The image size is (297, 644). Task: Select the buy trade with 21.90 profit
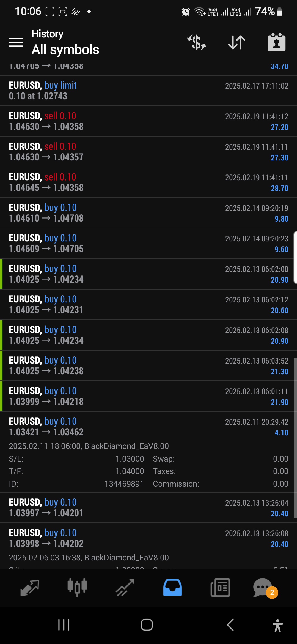point(148,396)
